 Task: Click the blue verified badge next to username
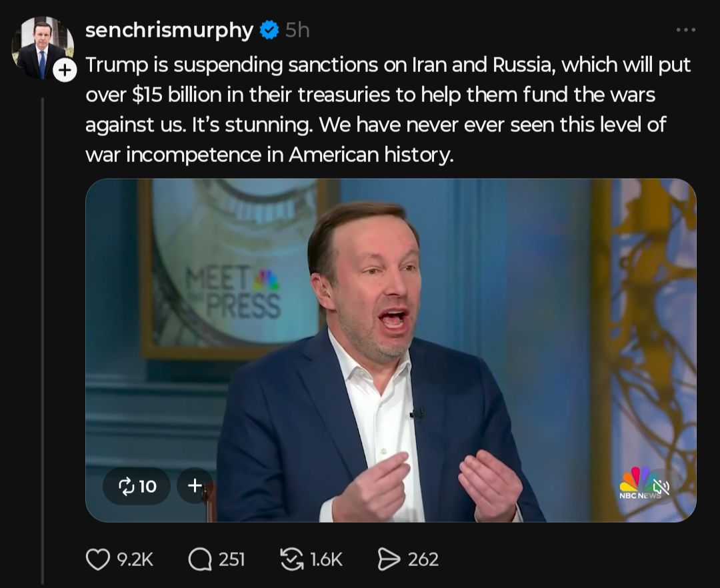click(269, 30)
